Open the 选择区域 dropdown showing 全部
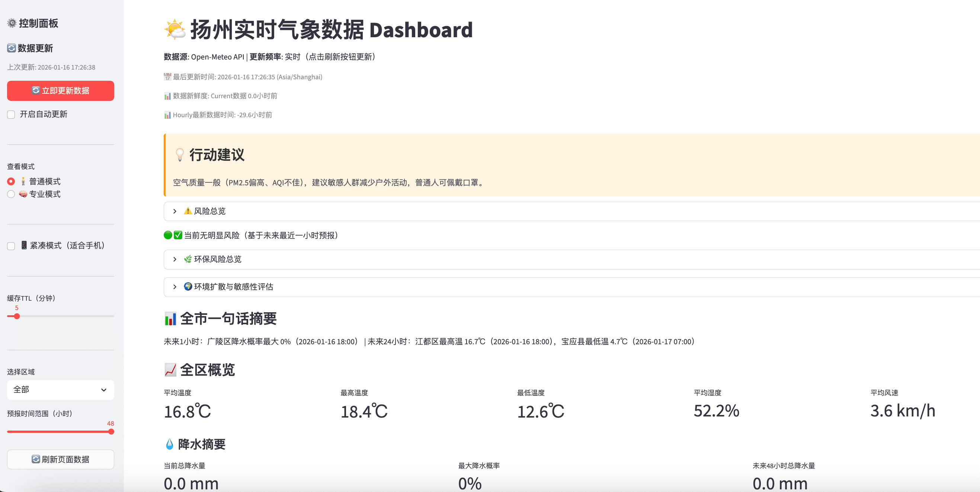The image size is (980, 492). click(x=60, y=390)
